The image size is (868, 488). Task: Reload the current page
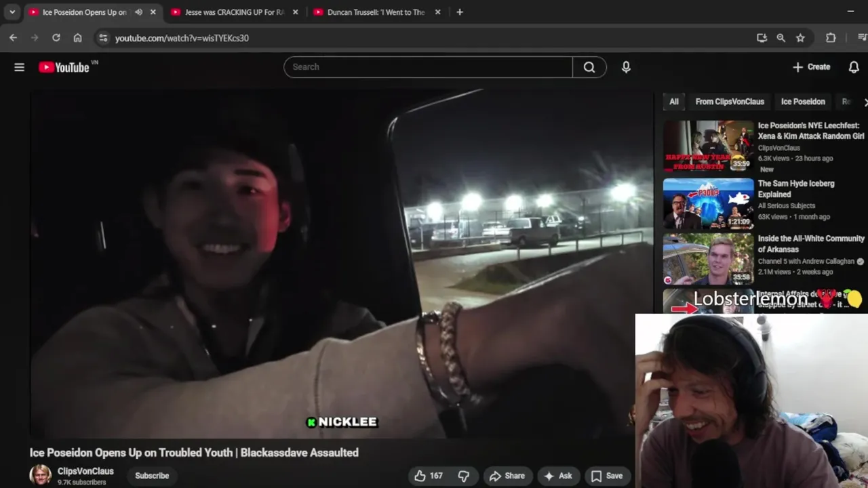point(56,38)
